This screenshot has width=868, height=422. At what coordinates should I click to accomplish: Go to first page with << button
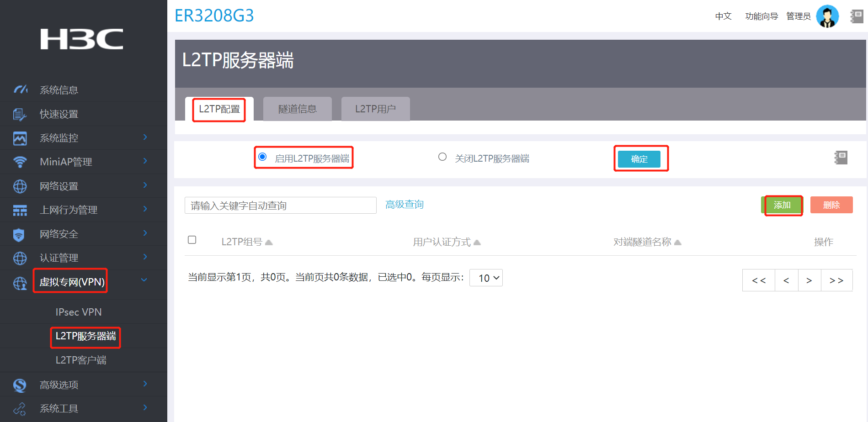pos(759,280)
